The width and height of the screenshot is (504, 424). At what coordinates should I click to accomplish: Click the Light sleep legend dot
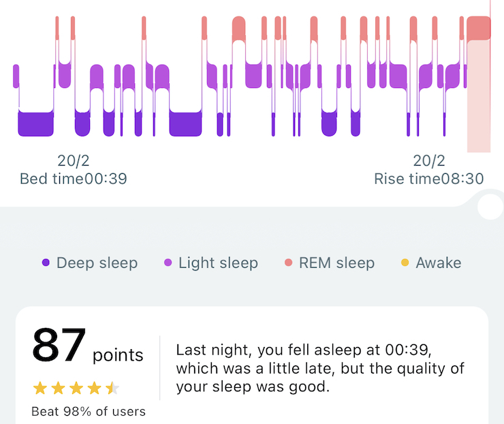coord(168,263)
